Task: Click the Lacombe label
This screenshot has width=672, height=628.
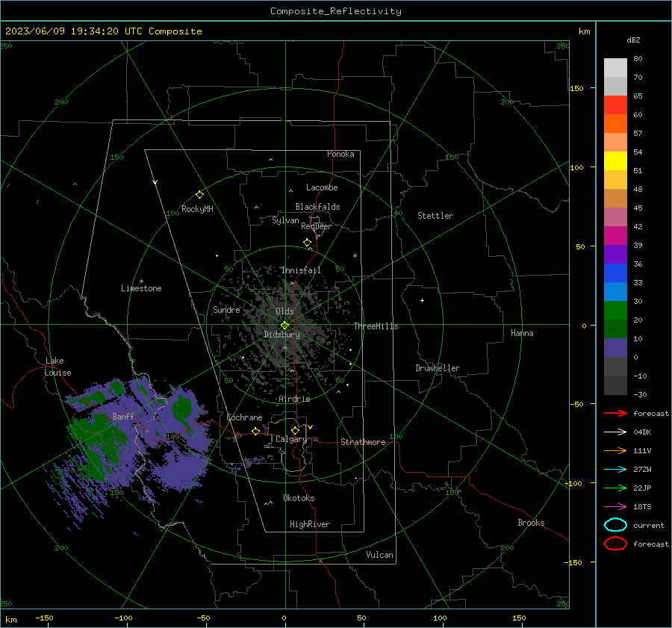Action: tap(322, 187)
